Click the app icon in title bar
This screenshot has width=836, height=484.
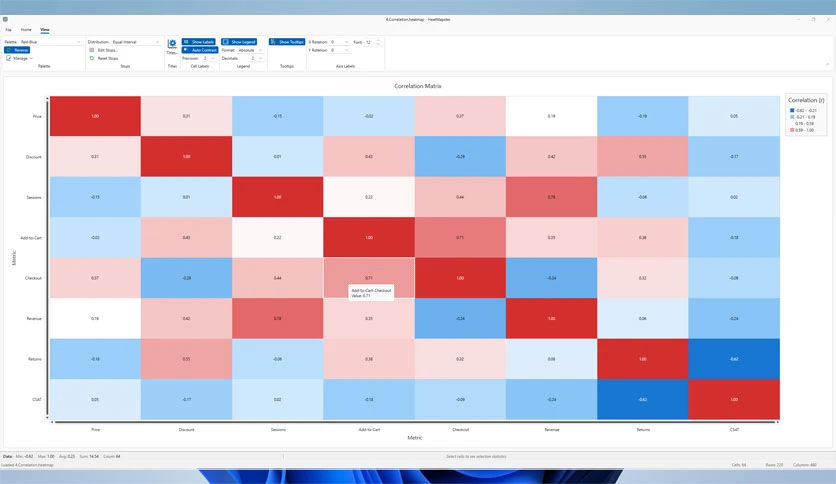coord(5,19)
